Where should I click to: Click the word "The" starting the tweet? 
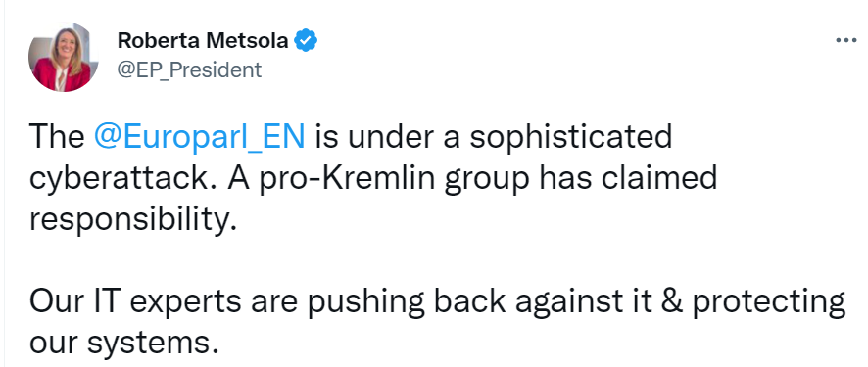coord(57,136)
